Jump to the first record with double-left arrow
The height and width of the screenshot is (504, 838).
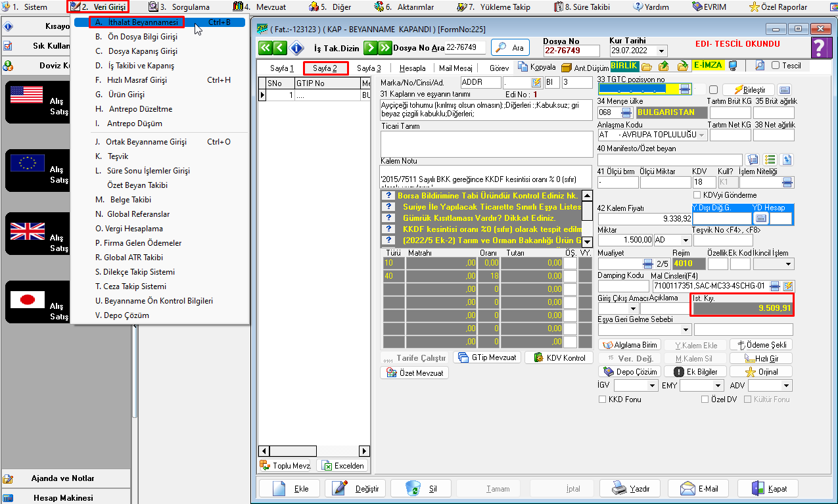click(x=266, y=48)
